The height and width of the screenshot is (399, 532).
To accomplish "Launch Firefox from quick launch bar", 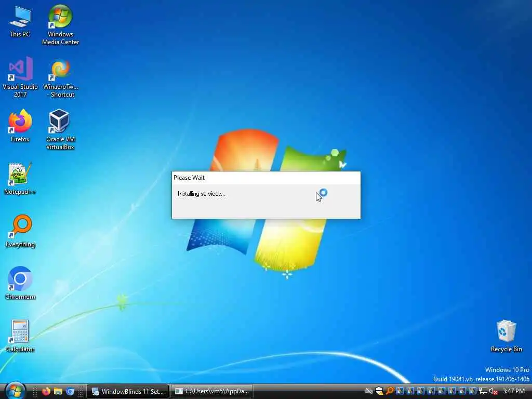I will (x=46, y=391).
